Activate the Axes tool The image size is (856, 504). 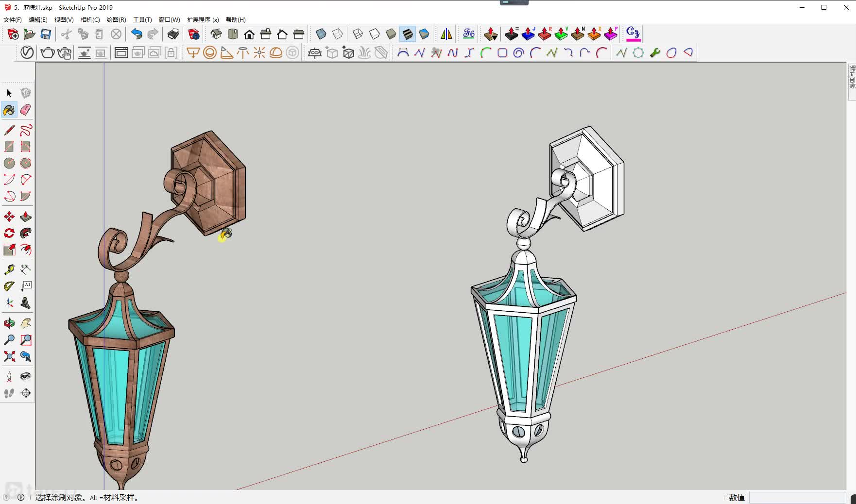point(9,303)
